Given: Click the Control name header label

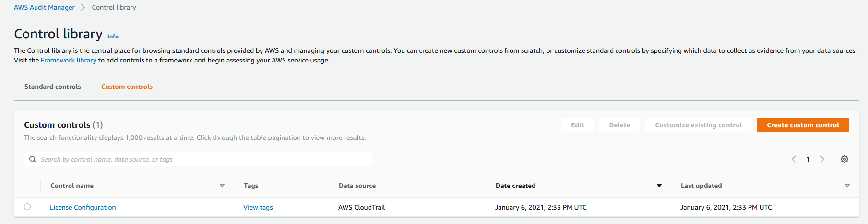Looking at the screenshot, I should click(72, 186).
